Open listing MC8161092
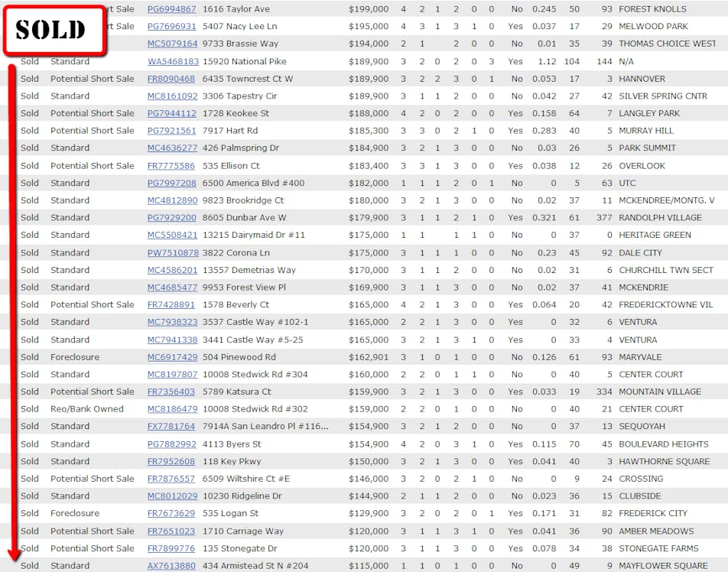The width and height of the screenshot is (728, 572). (172, 96)
